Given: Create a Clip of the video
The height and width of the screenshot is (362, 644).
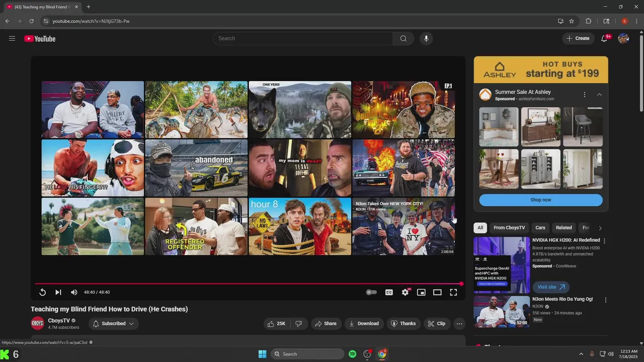Looking at the screenshot, I should point(437,324).
